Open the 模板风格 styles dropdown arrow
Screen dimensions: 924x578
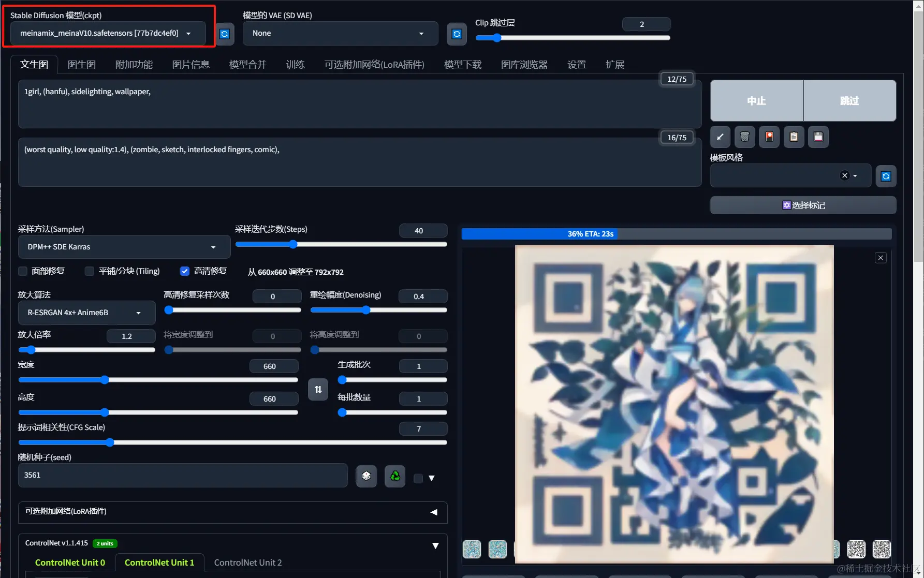point(855,176)
